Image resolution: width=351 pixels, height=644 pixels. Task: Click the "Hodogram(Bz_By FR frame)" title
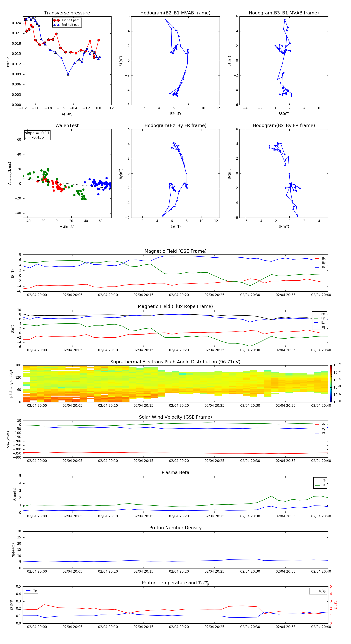pos(175,125)
